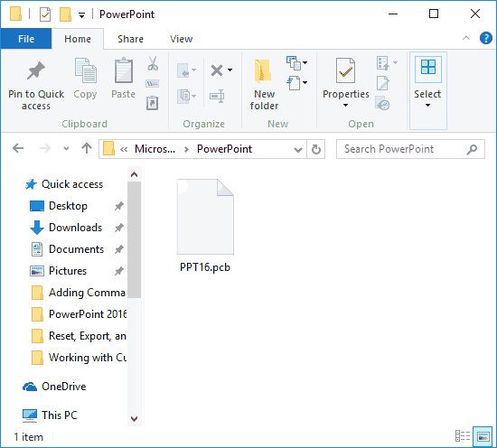Open the Select button menu
This screenshot has width=497, height=448.
pyautogui.click(x=428, y=90)
